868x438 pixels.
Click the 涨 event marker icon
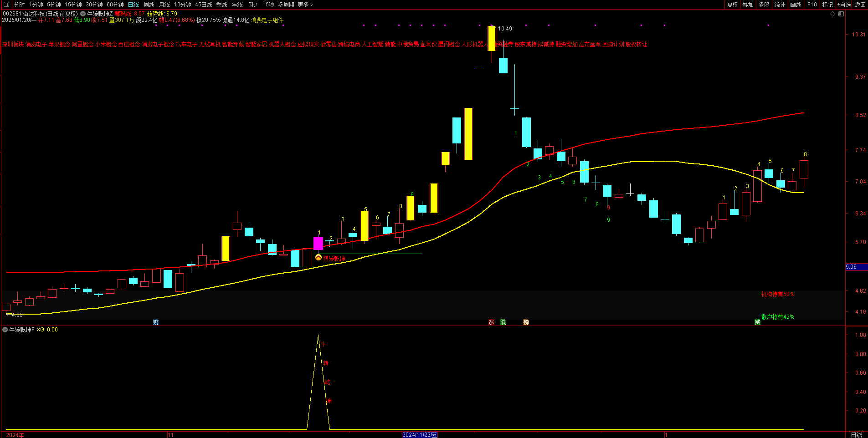[491, 322]
